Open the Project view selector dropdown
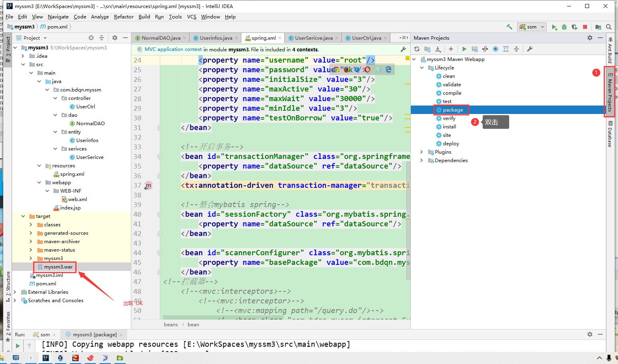Viewport: 618px width, 364px height. (x=45, y=38)
